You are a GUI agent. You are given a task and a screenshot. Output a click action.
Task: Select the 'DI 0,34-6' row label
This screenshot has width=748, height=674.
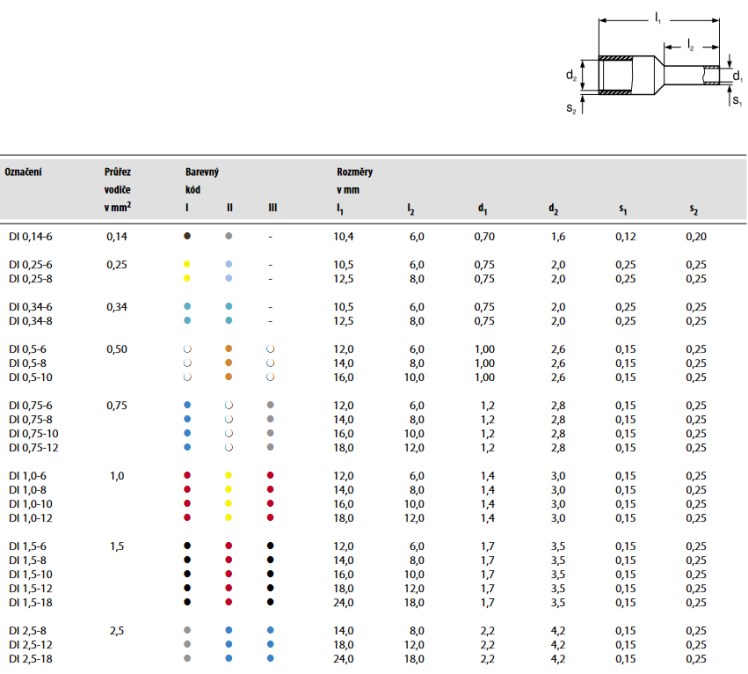point(31,307)
